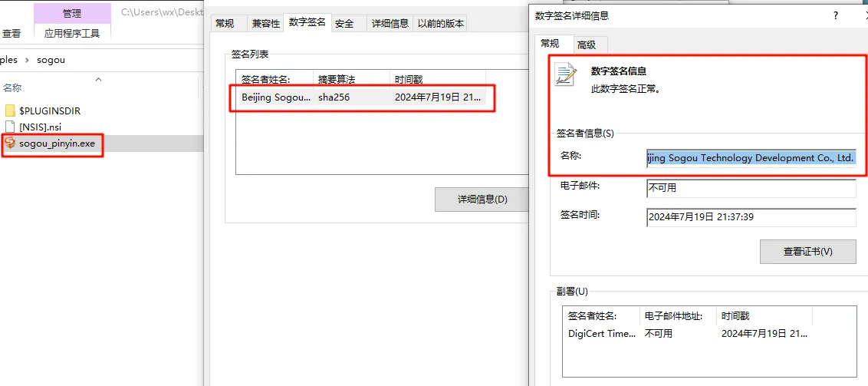Click the $PLUGINSDIR folder name

pyautogui.click(x=50, y=111)
